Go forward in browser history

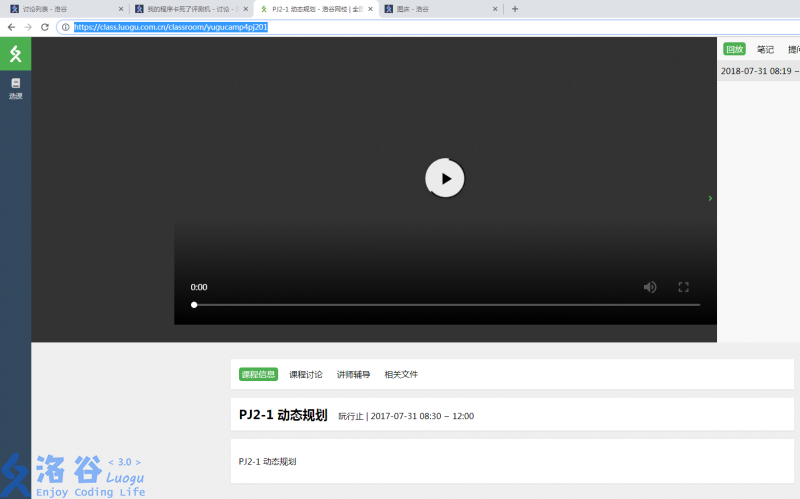coord(28,27)
